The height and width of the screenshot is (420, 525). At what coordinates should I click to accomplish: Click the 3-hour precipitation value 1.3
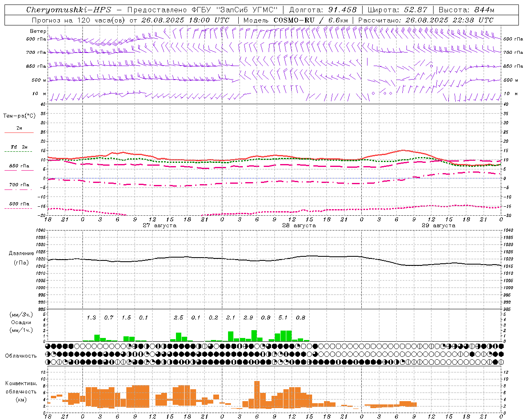[x=91, y=317]
